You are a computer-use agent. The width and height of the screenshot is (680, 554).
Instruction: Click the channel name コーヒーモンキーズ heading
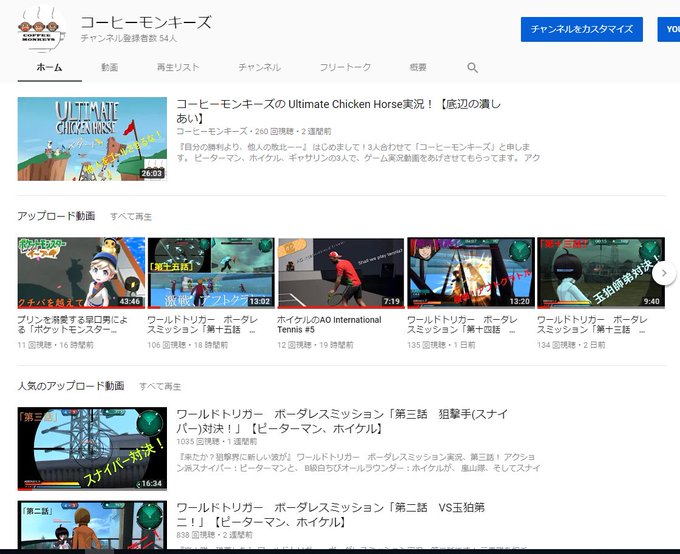(146, 22)
